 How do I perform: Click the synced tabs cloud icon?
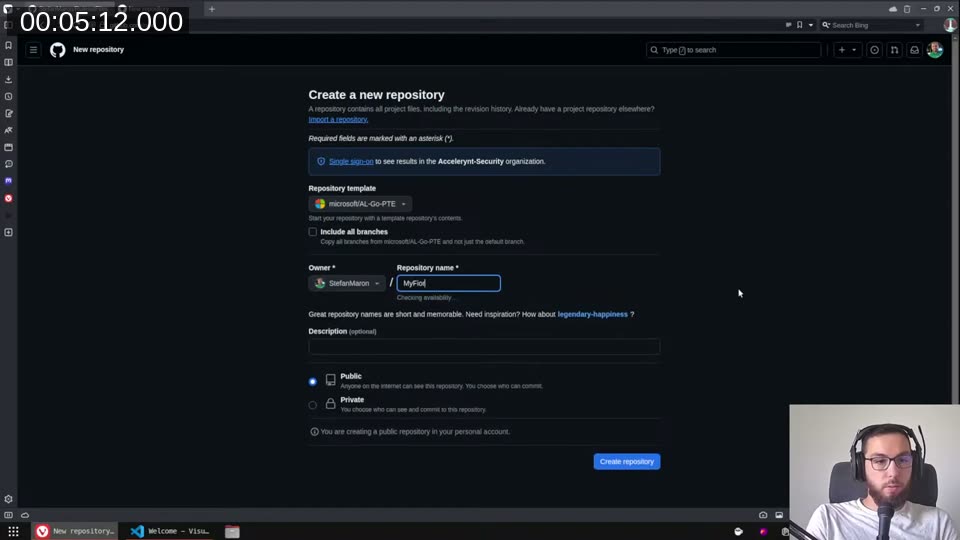[x=893, y=9]
